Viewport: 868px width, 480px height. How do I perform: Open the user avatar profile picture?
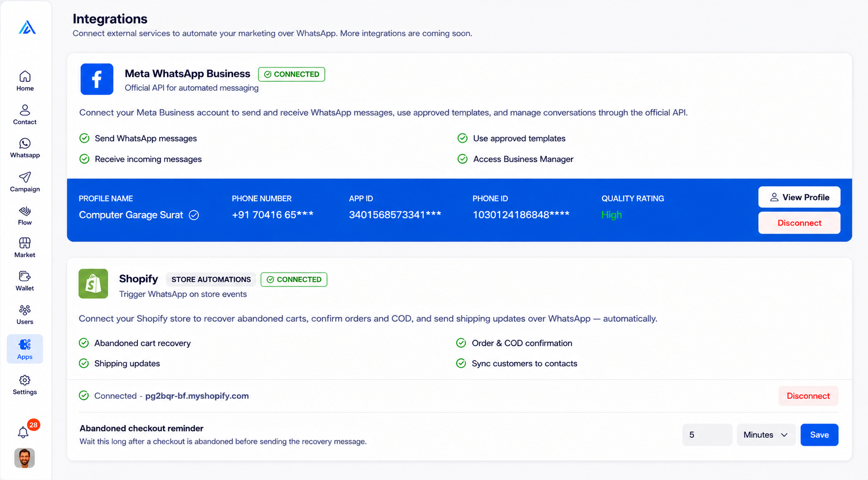click(x=24, y=458)
